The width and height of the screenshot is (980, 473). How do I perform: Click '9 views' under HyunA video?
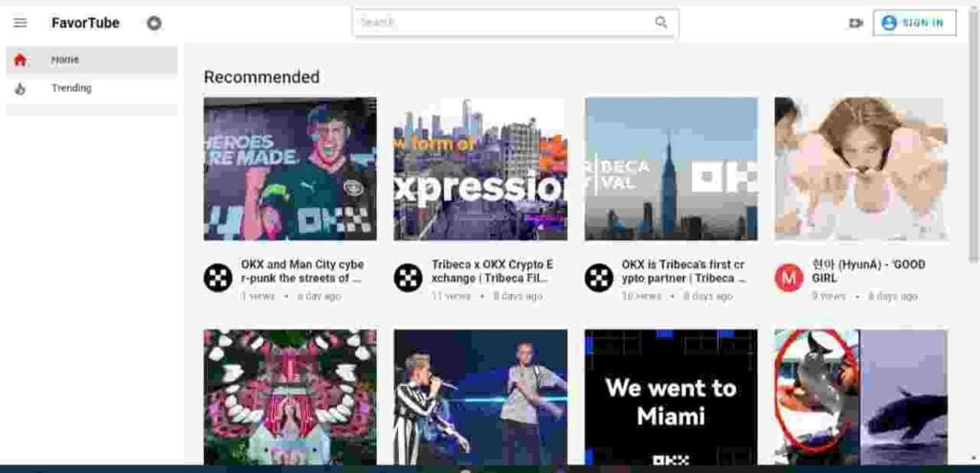coord(829,296)
